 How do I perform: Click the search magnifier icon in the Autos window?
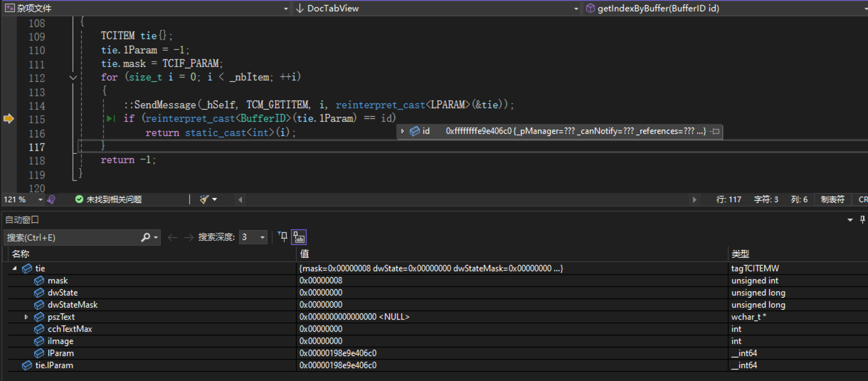tap(146, 237)
